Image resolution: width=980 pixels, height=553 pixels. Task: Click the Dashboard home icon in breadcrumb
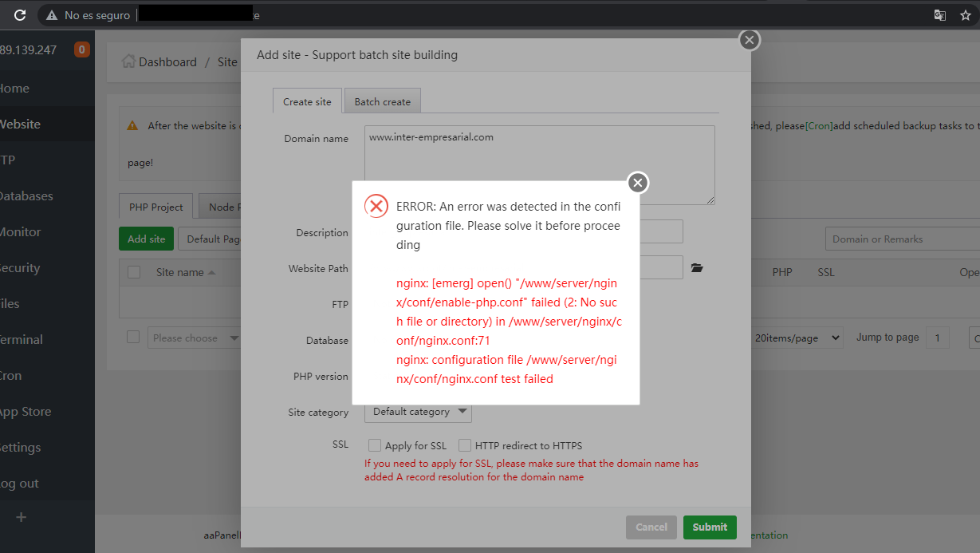(128, 61)
